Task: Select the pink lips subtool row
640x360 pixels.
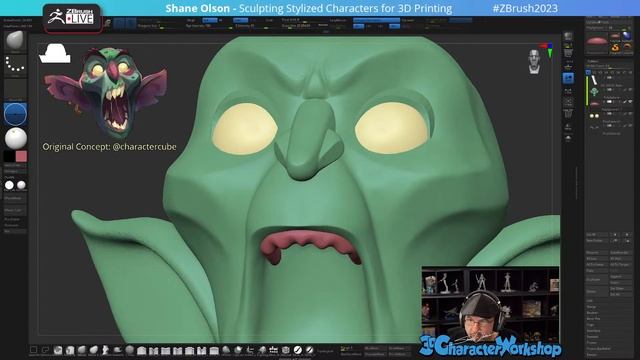Action: (x=610, y=104)
